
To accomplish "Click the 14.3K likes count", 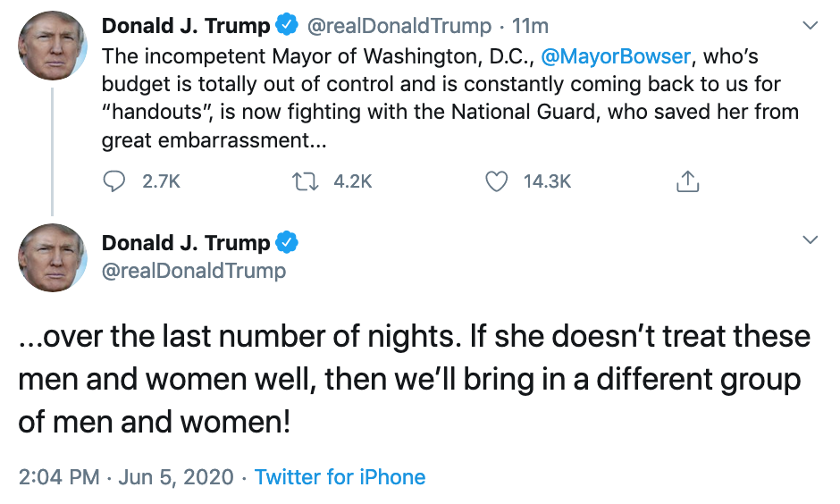I will (x=547, y=181).
